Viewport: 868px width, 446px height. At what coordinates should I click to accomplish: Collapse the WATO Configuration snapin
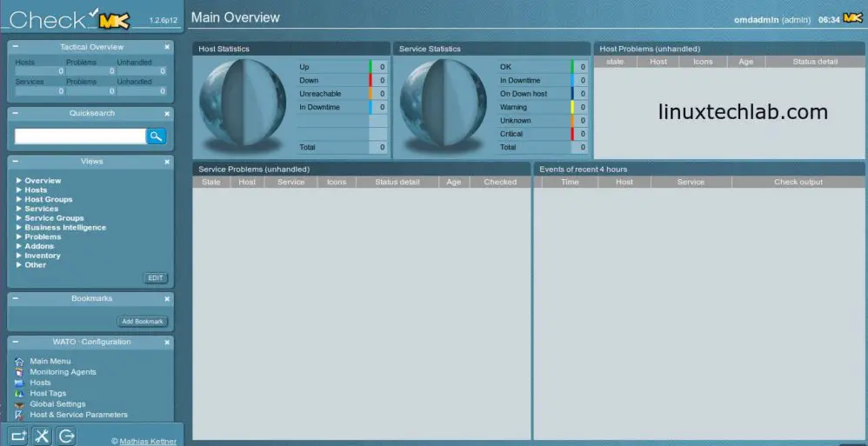[16, 342]
